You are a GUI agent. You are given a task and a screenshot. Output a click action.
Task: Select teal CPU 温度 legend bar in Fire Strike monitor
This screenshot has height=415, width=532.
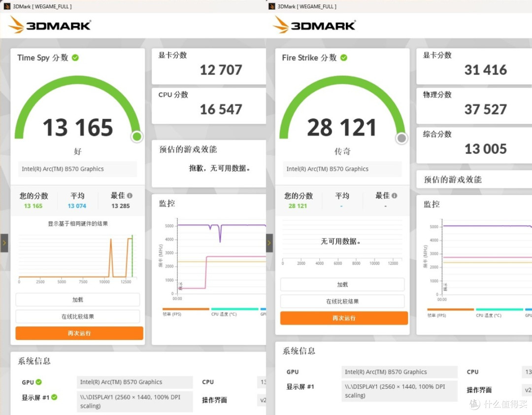[x=499, y=310]
